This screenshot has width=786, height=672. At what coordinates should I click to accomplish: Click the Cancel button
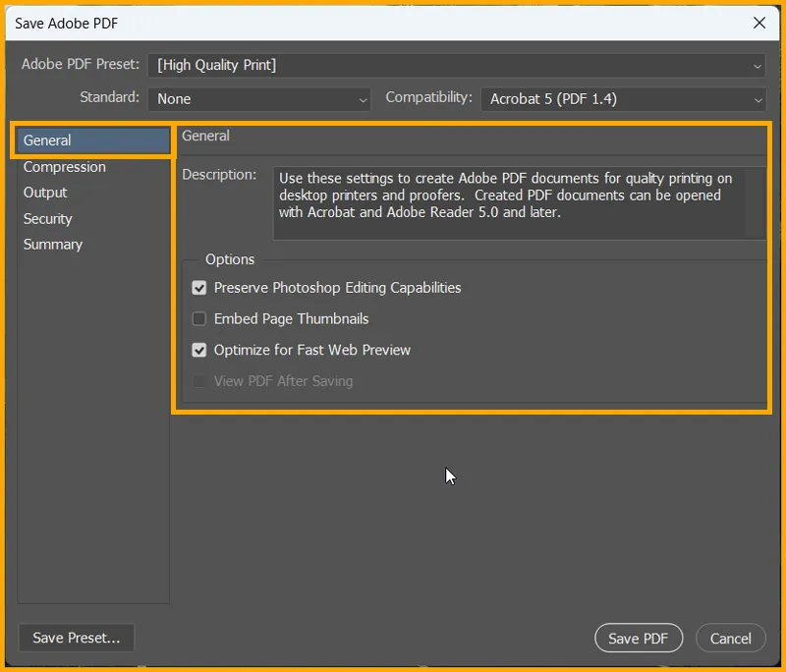(x=731, y=638)
